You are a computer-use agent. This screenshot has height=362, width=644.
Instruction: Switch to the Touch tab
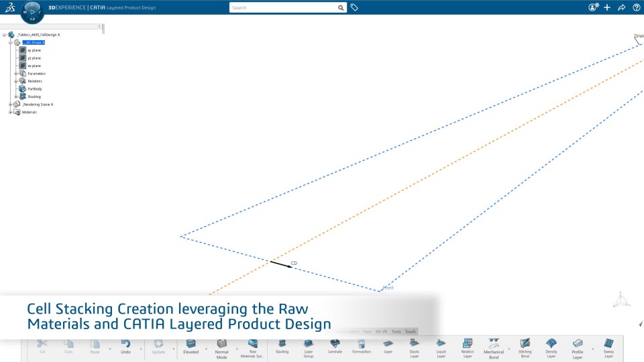[x=410, y=332]
